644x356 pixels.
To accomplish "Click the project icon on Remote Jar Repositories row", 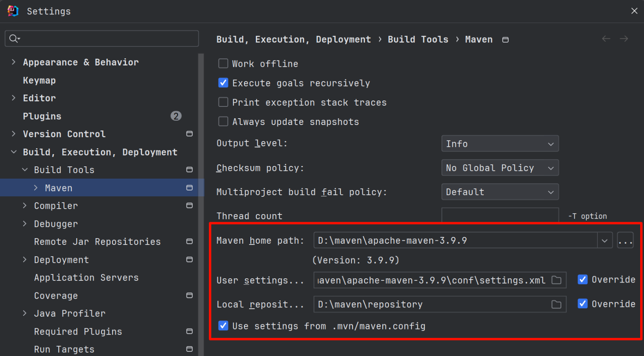I will pyautogui.click(x=189, y=242).
